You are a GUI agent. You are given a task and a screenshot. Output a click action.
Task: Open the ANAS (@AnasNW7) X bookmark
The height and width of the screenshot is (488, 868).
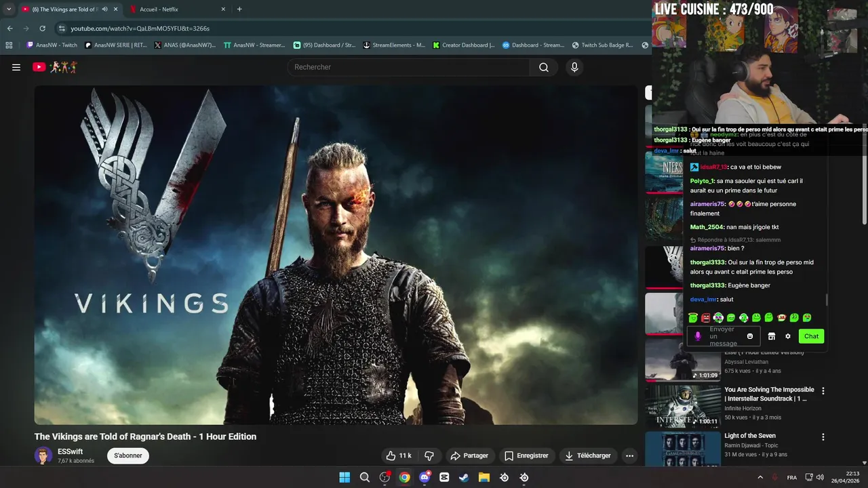tap(184, 45)
